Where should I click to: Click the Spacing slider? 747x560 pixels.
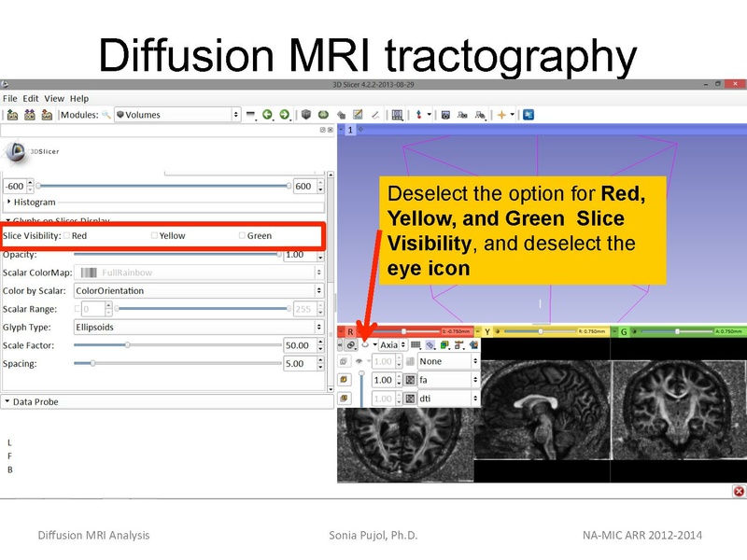(177, 363)
